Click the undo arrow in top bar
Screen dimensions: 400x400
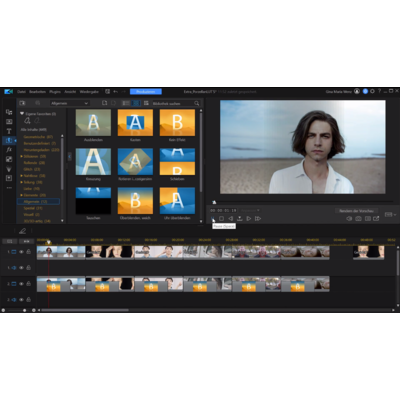[116, 91]
